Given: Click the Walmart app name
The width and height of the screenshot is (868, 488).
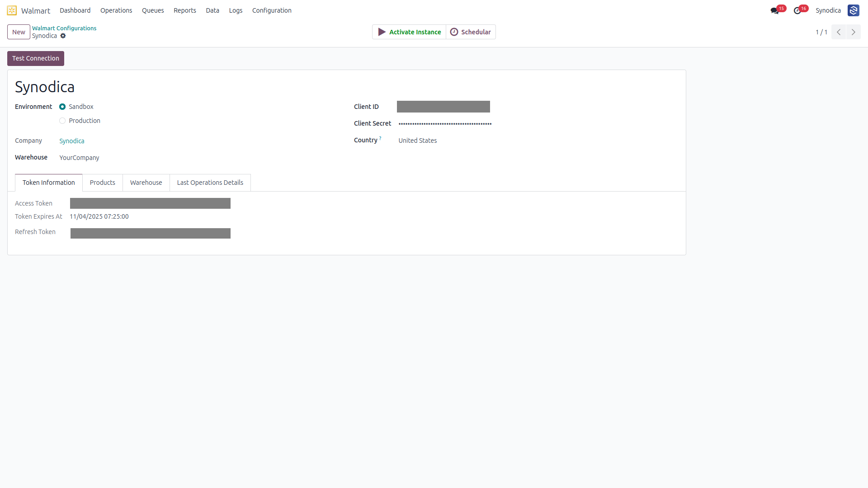Looking at the screenshot, I should point(36,10).
